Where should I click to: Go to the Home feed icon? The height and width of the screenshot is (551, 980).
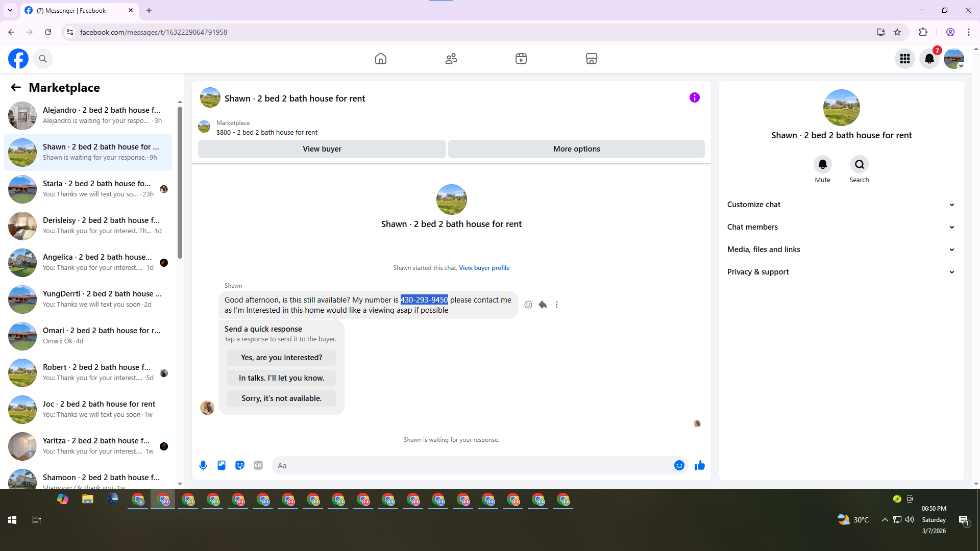381,59
